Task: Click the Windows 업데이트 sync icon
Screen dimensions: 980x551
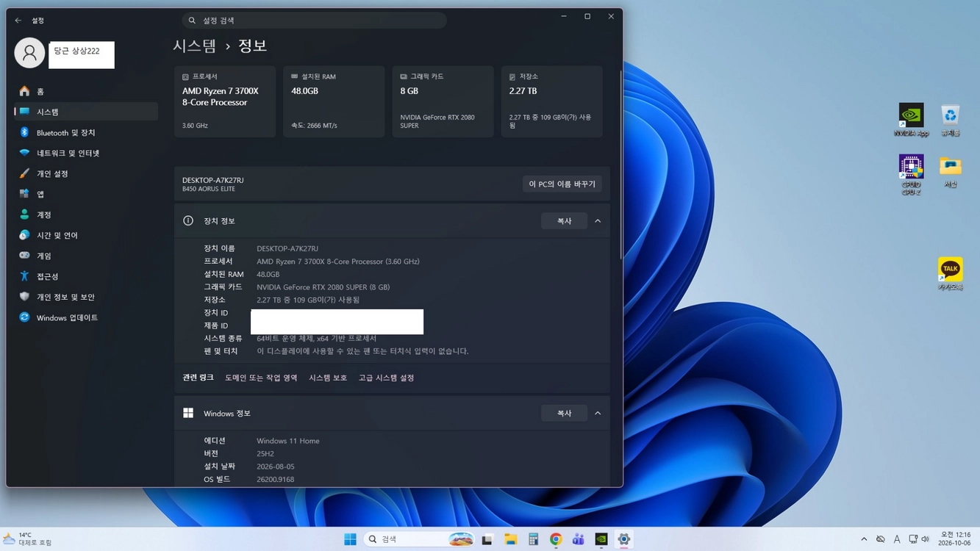Action: coord(24,317)
